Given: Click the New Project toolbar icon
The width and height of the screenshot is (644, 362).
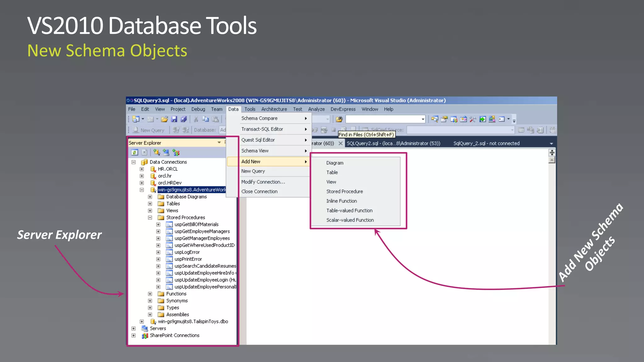Looking at the screenshot, I should (136, 119).
